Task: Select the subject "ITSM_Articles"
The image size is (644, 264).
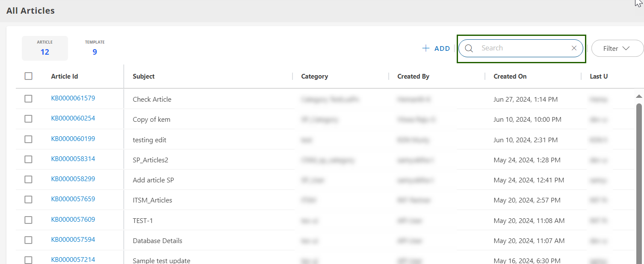Action: pos(153,200)
